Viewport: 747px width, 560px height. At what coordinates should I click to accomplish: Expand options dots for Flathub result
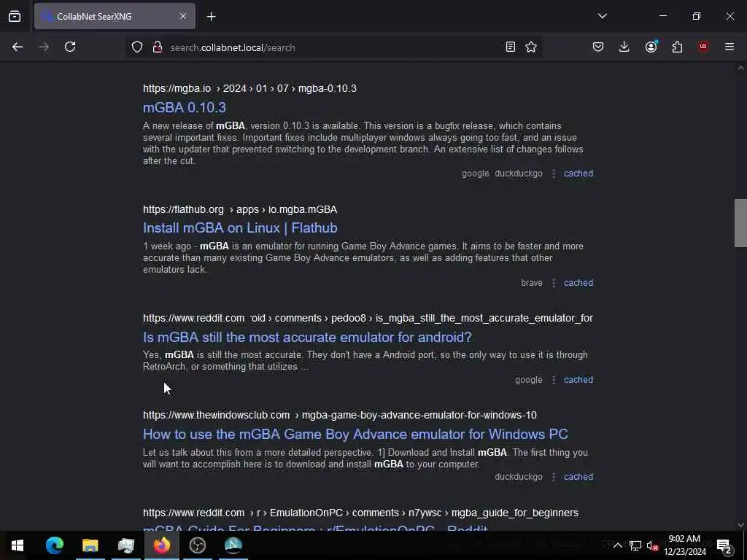[554, 284]
